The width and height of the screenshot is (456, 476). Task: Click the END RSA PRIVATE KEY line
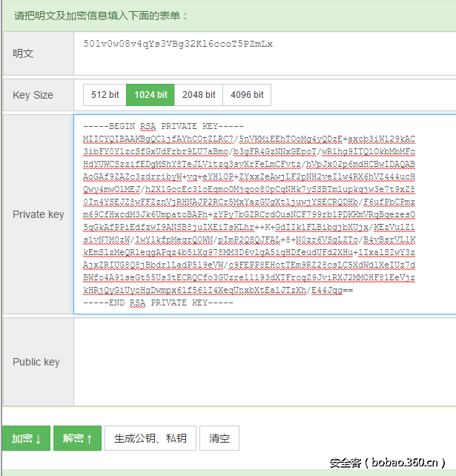(x=159, y=303)
